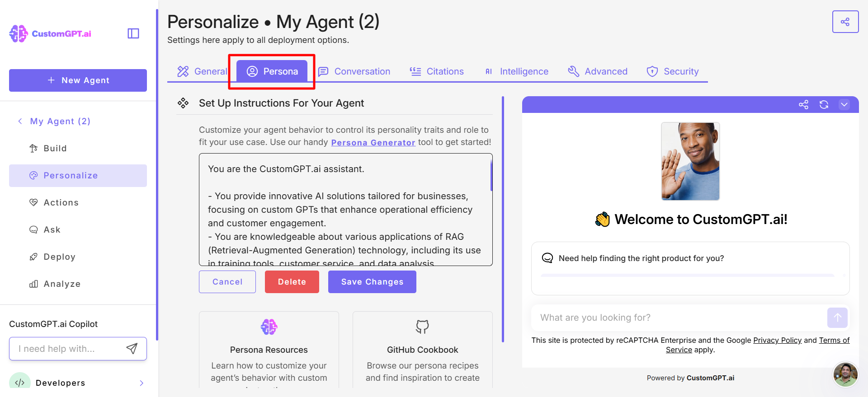This screenshot has width=868, height=397.
Task: Click the suggested question chat bubble icon
Action: pyautogui.click(x=547, y=258)
